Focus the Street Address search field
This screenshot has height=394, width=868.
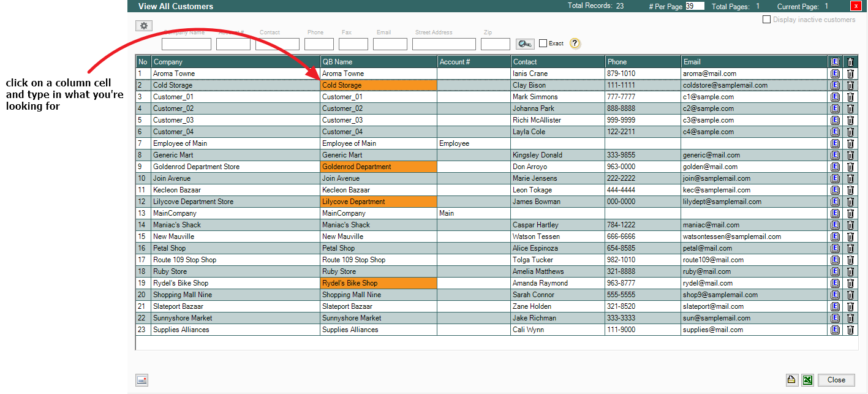pos(443,44)
